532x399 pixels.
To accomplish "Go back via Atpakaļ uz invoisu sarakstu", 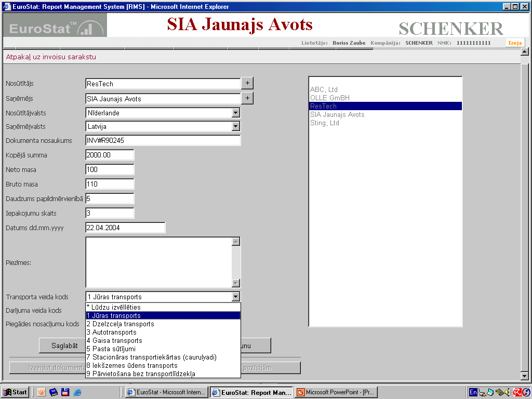I will [x=51, y=57].
